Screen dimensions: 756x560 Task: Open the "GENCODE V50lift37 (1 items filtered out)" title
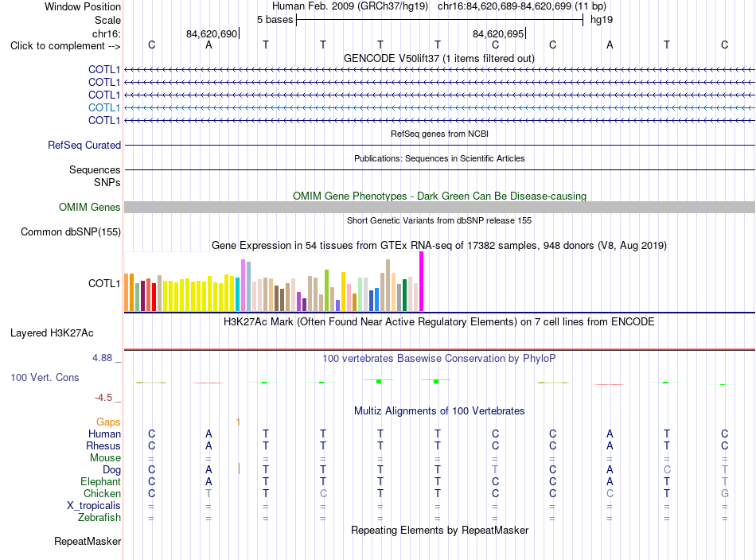pos(439,59)
